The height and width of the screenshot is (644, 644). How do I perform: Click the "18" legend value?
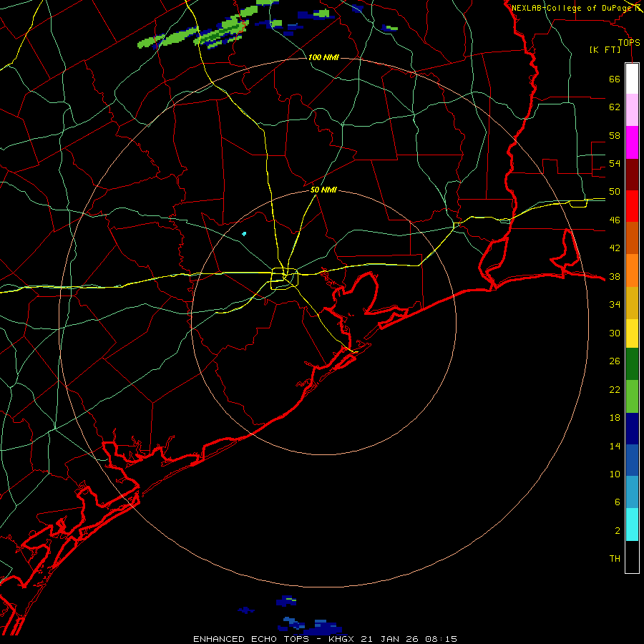point(615,418)
